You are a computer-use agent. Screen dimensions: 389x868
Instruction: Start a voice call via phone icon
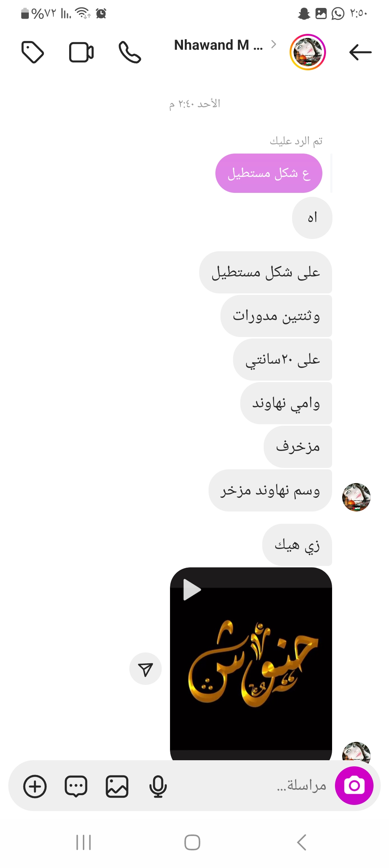tap(130, 52)
